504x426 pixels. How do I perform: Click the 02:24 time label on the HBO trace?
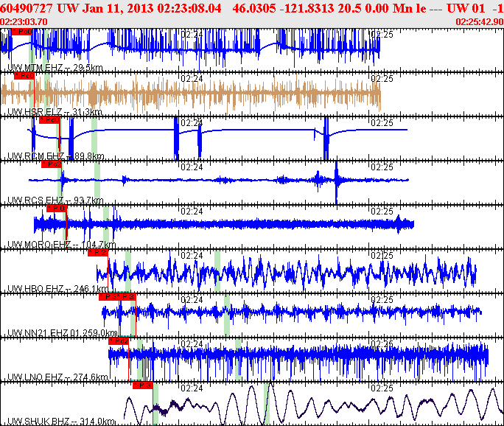click(x=192, y=256)
